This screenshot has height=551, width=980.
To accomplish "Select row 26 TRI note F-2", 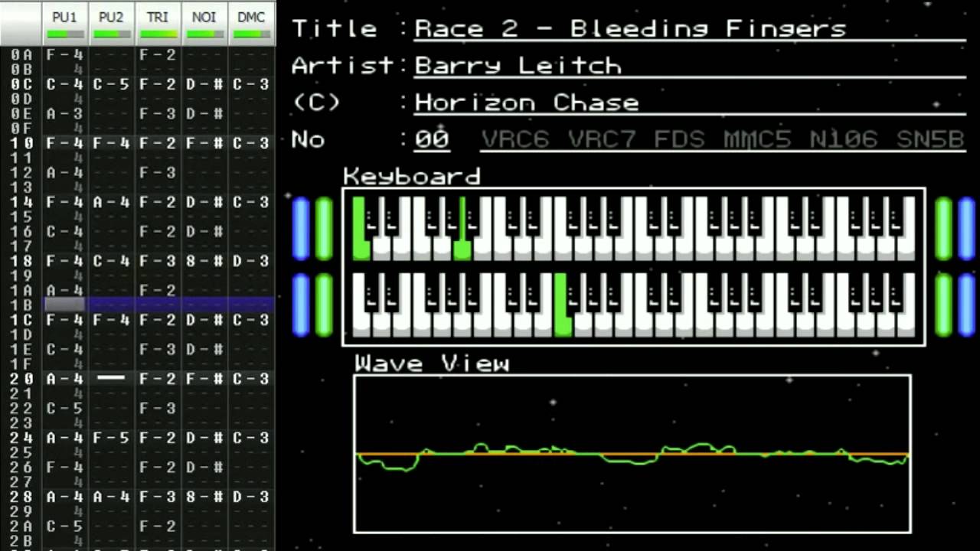I will tap(158, 468).
